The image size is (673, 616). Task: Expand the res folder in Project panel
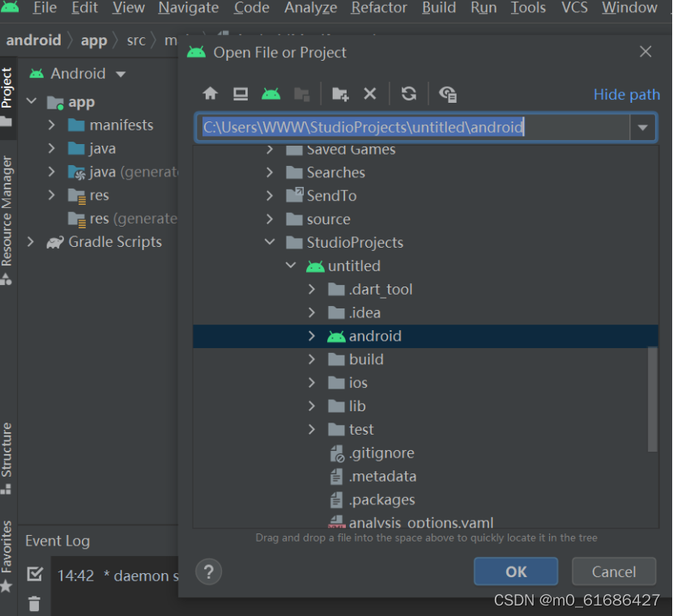[52, 195]
